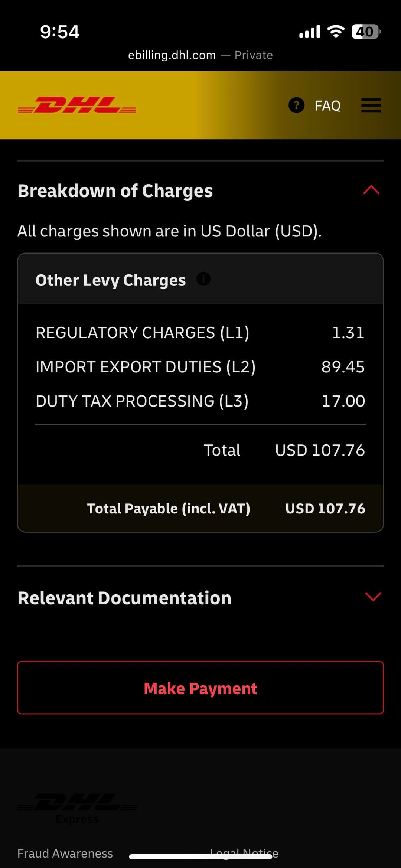401x868 pixels.
Task: Tap the Wi-Fi status icon
Action: 336,32
